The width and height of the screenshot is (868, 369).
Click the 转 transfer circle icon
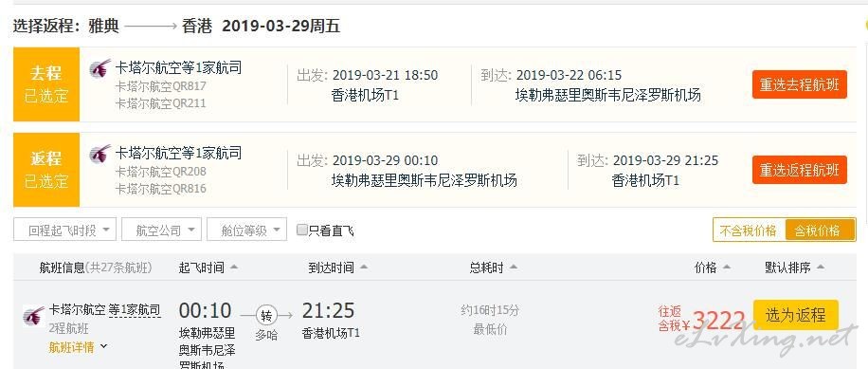(x=266, y=316)
